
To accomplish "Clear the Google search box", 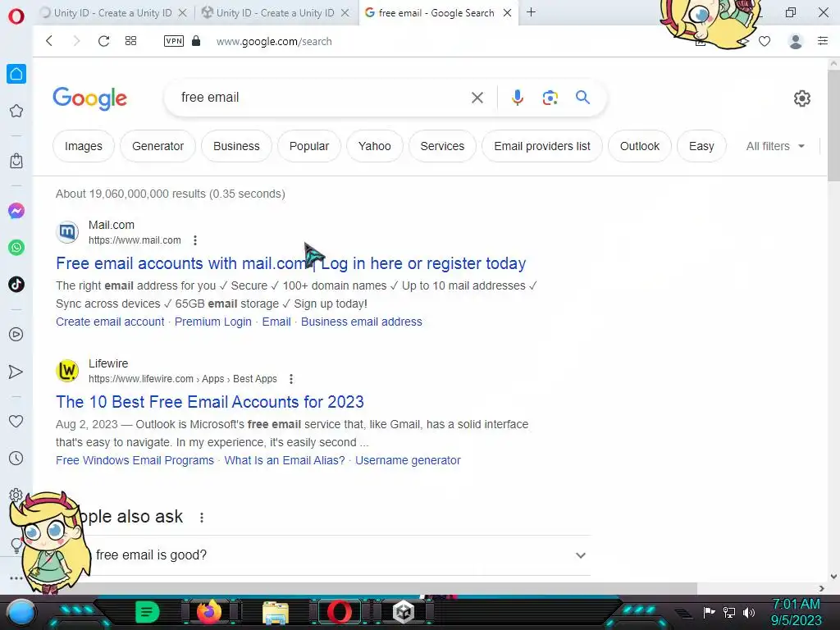I will pos(477,98).
